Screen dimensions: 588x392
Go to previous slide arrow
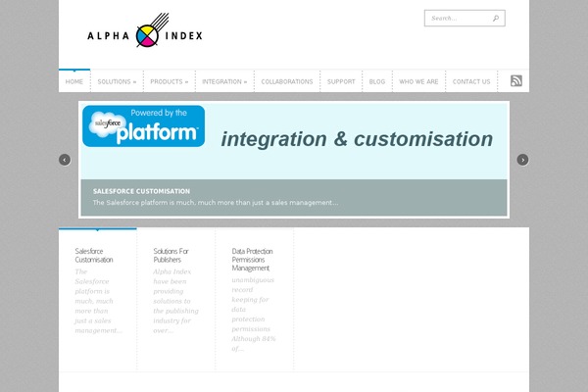tap(65, 160)
